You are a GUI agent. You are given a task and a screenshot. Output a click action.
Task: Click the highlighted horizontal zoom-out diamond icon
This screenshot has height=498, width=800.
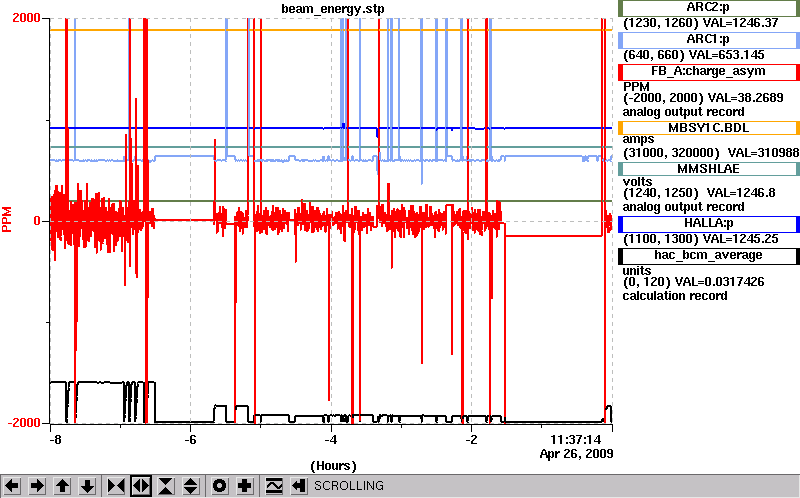(141, 486)
